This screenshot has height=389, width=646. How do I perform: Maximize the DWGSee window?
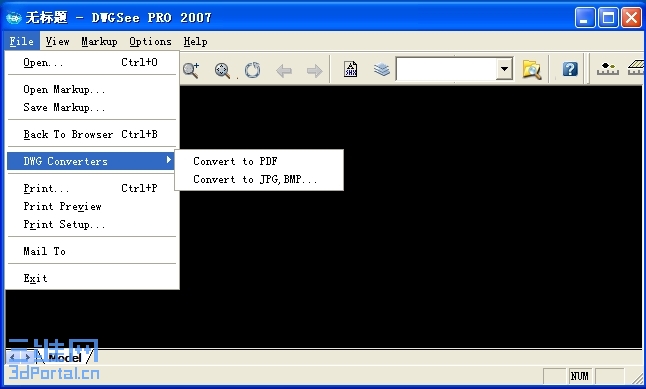(x=608, y=18)
